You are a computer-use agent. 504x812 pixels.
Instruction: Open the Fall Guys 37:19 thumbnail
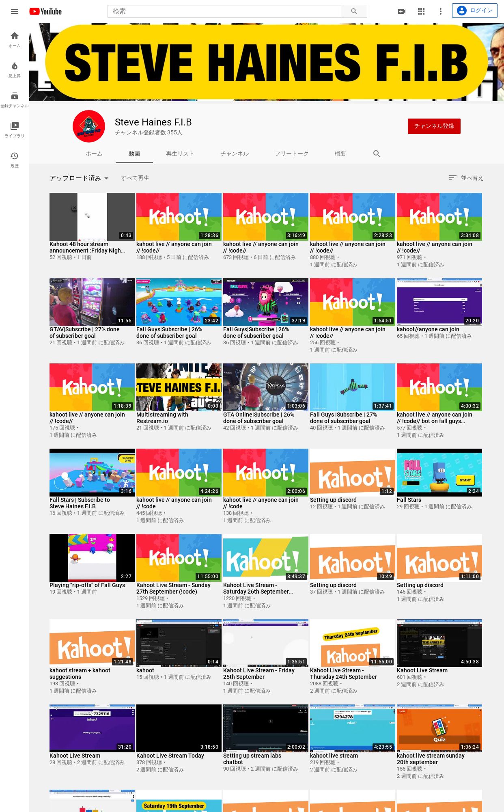266,302
